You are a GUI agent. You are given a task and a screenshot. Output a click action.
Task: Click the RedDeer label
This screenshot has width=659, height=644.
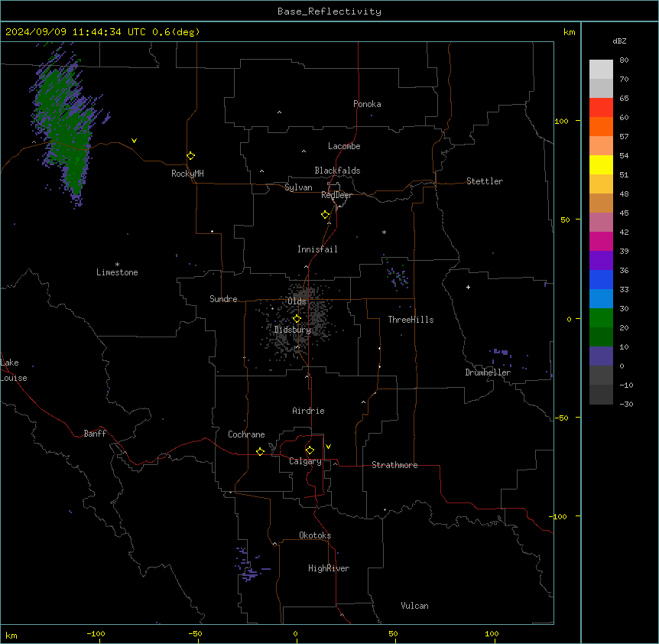pos(336,195)
